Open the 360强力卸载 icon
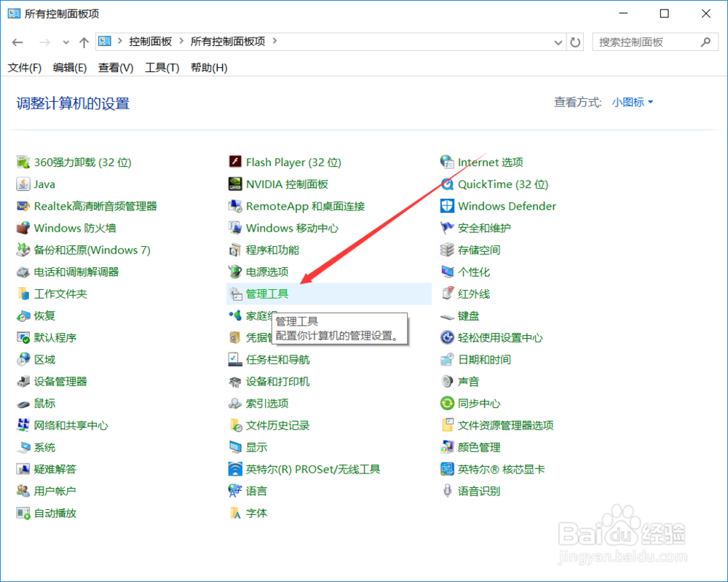728x582 pixels. pyautogui.click(x=23, y=162)
